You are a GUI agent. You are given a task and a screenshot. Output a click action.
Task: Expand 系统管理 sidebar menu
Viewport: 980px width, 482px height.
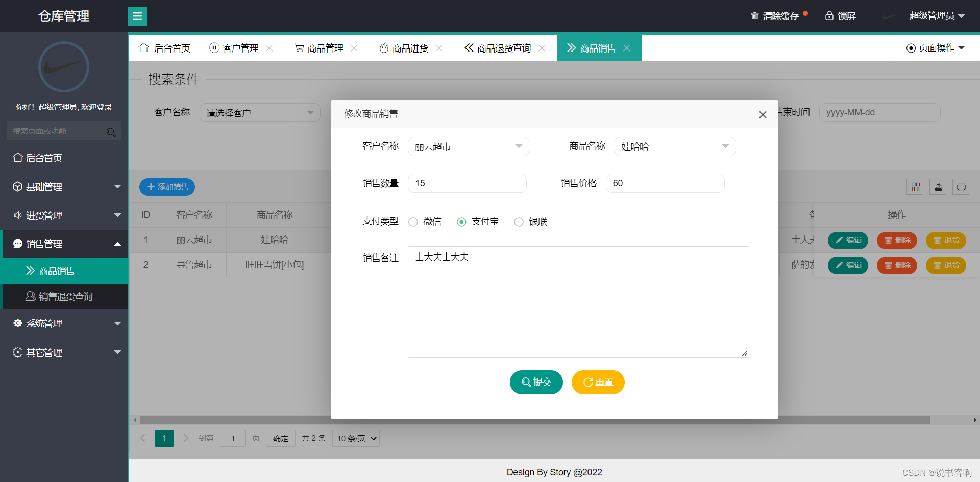[64, 323]
